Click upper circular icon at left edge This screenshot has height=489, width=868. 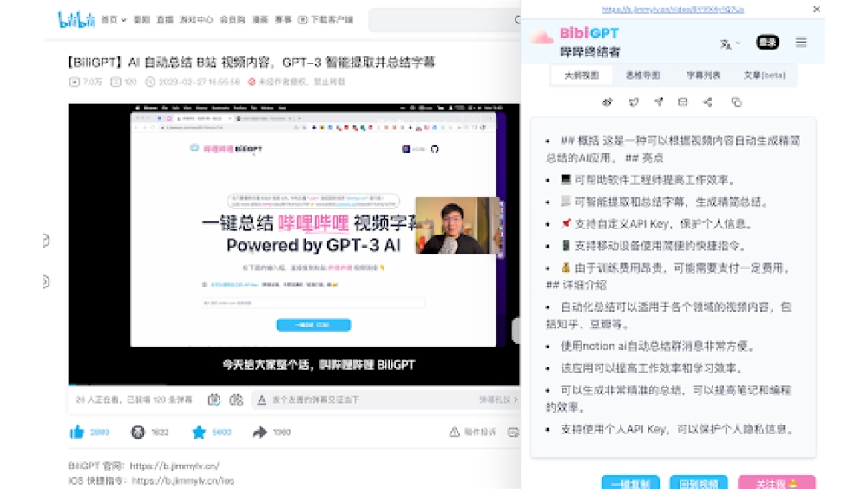point(47,241)
